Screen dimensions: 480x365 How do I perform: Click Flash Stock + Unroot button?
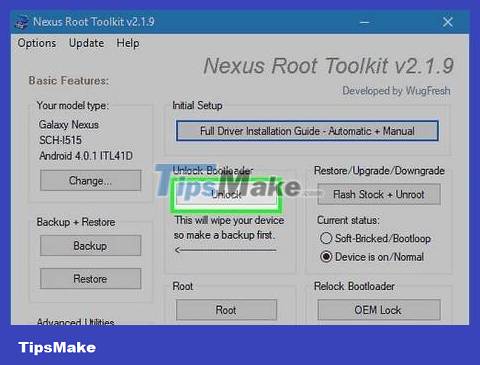pos(379,194)
